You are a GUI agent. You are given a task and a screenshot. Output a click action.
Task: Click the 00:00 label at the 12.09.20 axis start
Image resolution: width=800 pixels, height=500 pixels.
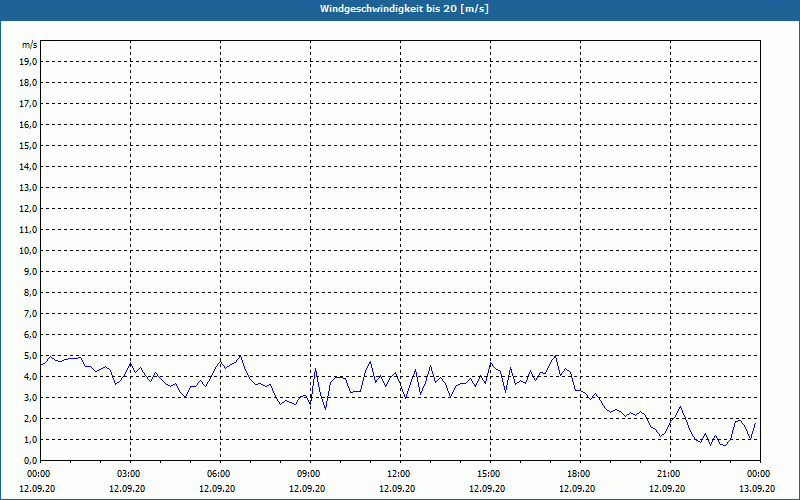tap(38, 474)
